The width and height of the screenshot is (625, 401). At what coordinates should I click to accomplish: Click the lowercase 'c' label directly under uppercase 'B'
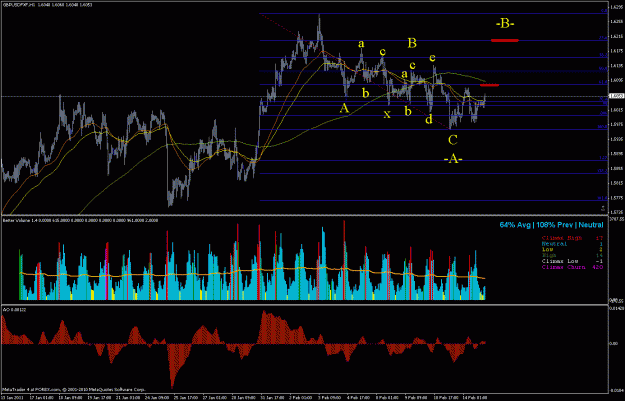(x=413, y=65)
